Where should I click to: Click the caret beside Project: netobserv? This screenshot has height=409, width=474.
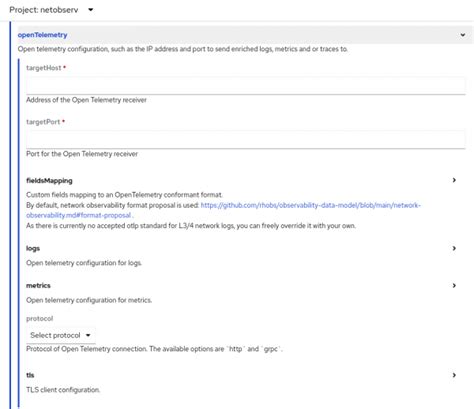(91, 10)
